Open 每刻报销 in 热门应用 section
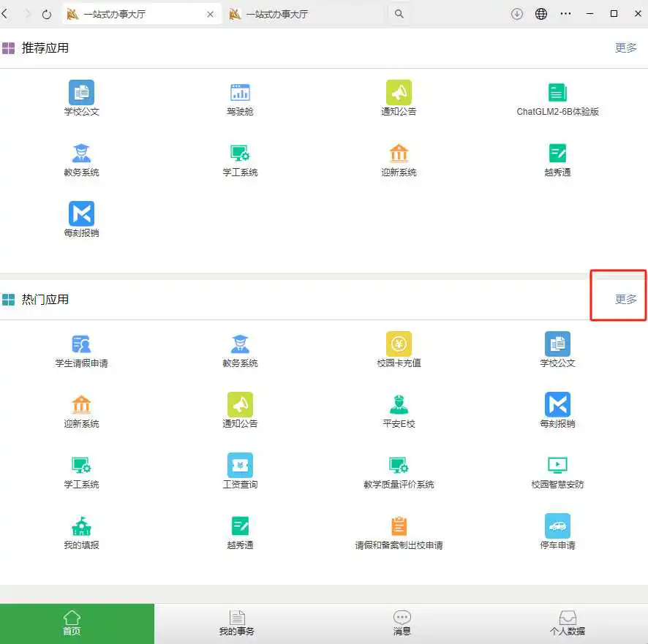648x644 pixels. [557, 410]
